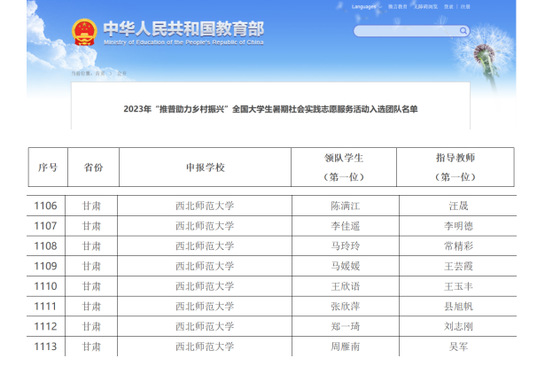
Task: Select the 序号 column header
Action: coord(48,167)
